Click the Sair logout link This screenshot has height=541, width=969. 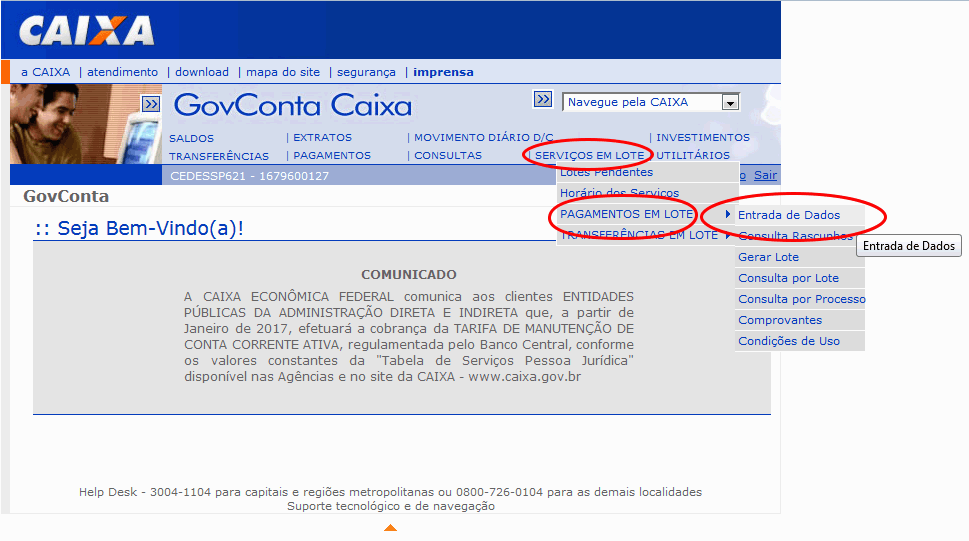pyautogui.click(x=765, y=175)
